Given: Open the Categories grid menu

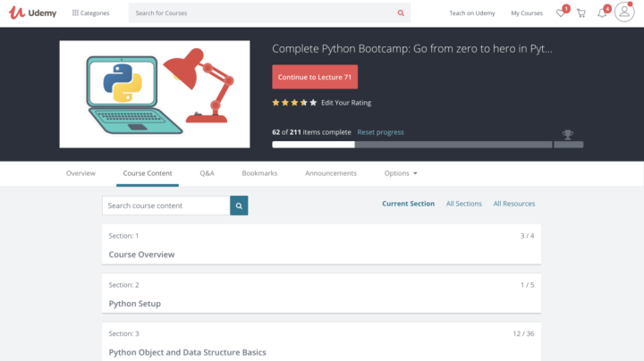Looking at the screenshot, I should (90, 13).
